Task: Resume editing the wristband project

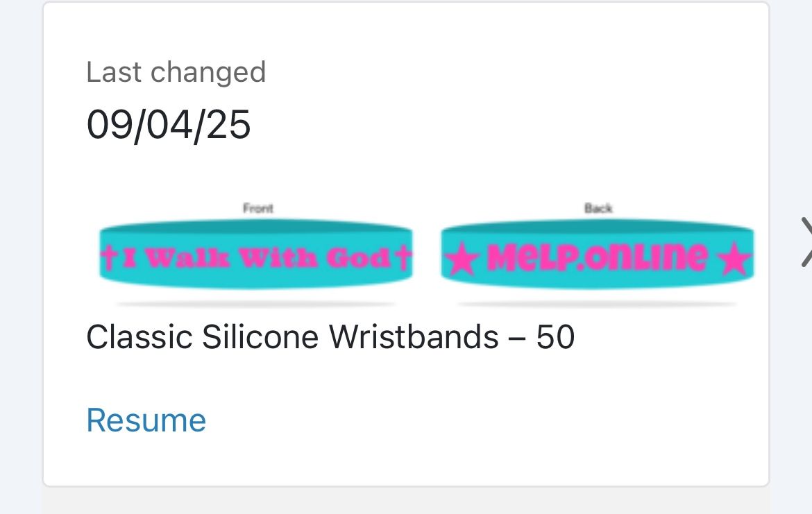Action: [x=146, y=420]
